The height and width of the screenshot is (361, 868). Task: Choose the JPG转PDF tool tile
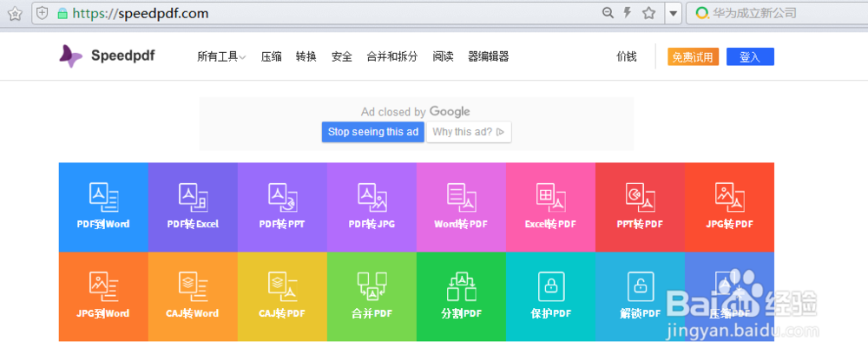730,207
